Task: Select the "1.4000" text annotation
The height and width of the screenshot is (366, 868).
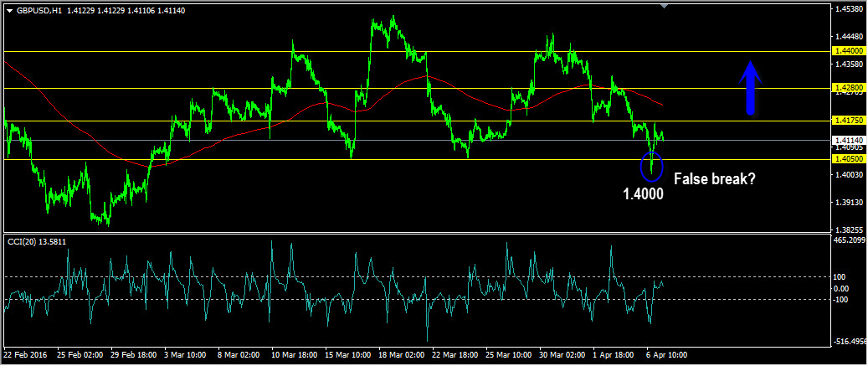Action: [642, 194]
